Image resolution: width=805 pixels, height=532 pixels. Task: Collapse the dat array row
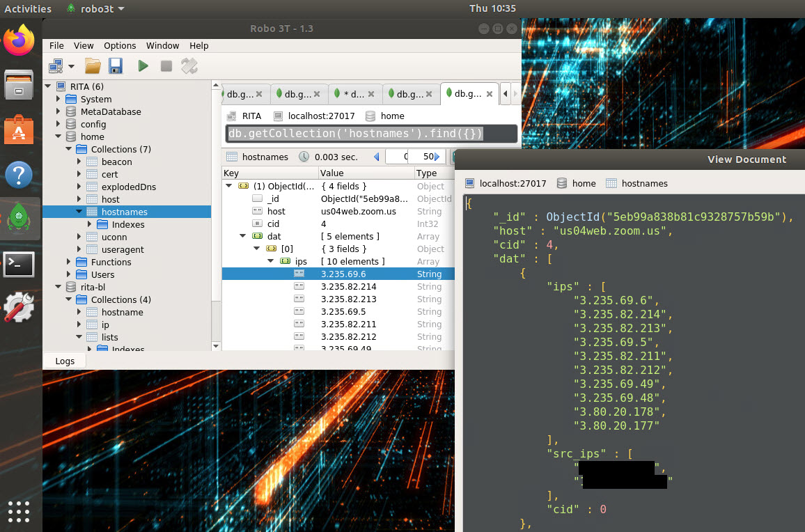click(243, 236)
